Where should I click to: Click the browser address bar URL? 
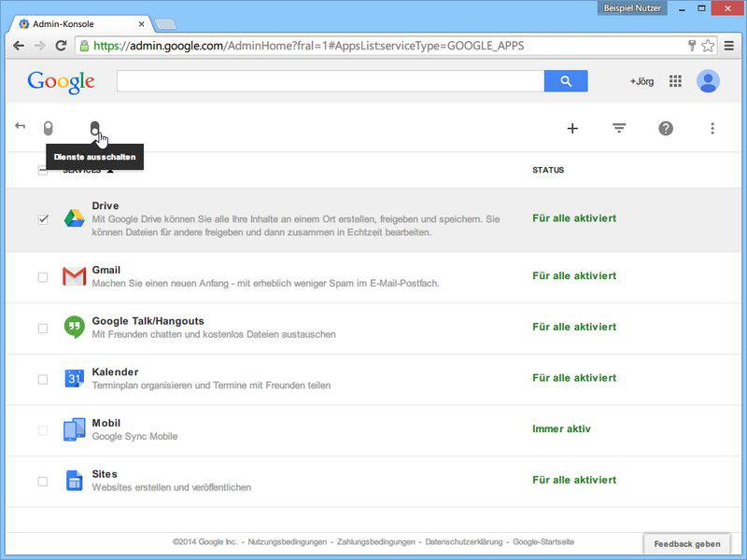coord(309,46)
